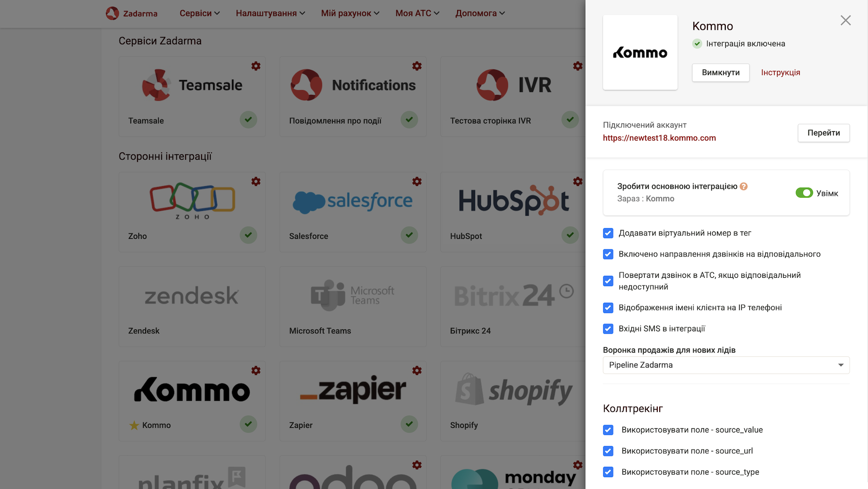Open settings gear on Kommo card
The width and height of the screenshot is (868, 489).
coord(256,370)
